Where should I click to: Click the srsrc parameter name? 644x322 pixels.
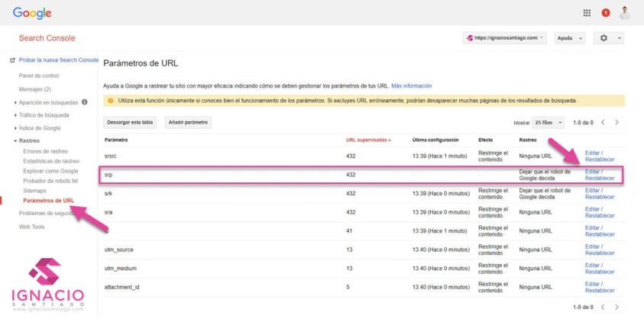coord(111,156)
